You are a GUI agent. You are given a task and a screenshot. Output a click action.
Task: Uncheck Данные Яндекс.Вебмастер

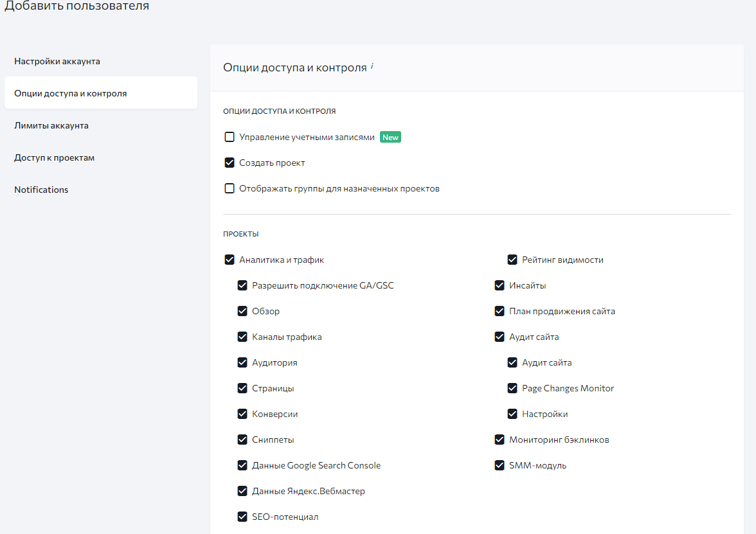point(242,491)
